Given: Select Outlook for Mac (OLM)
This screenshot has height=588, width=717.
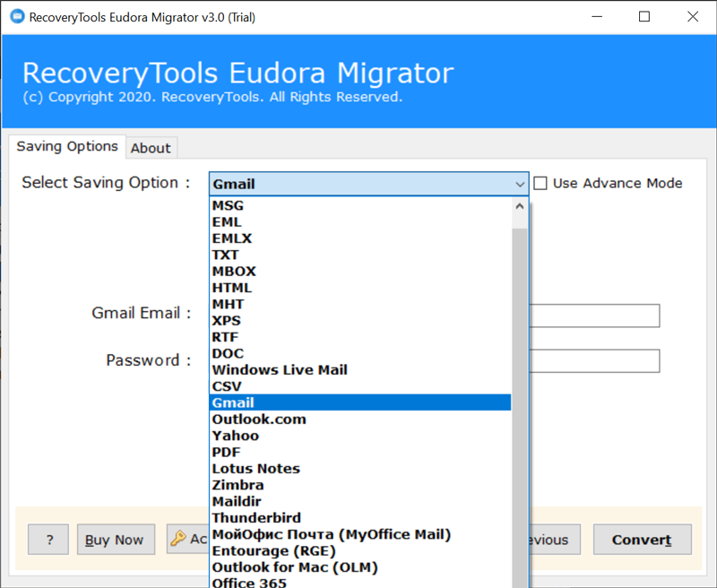Looking at the screenshot, I should [360, 568].
